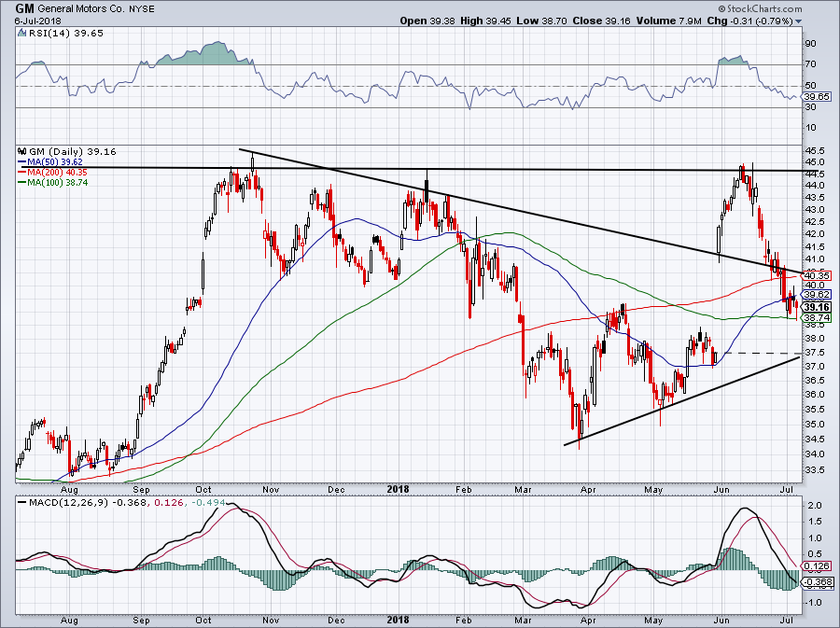Click the green 38.74 price axis tag
The image size is (840, 628).
click(x=817, y=317)
